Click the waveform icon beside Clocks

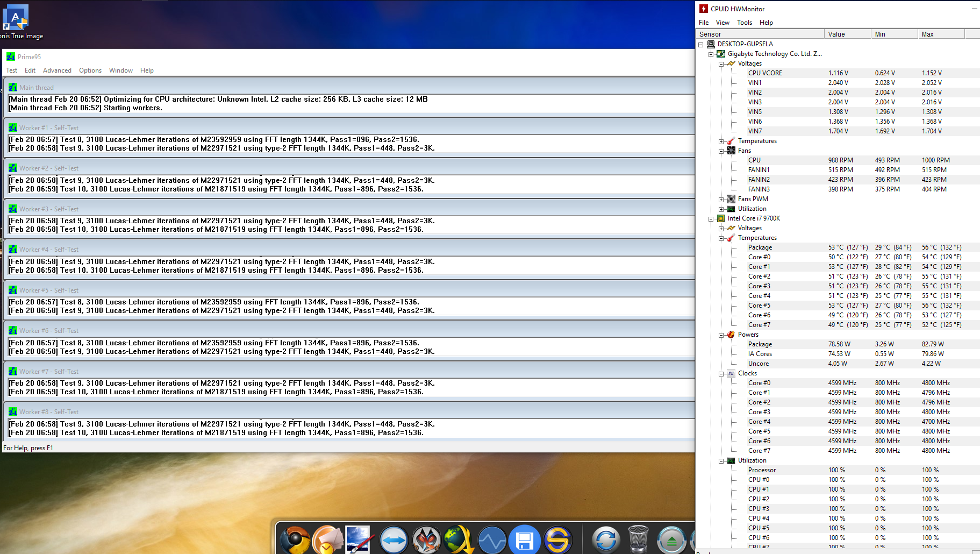coord(731,373)
